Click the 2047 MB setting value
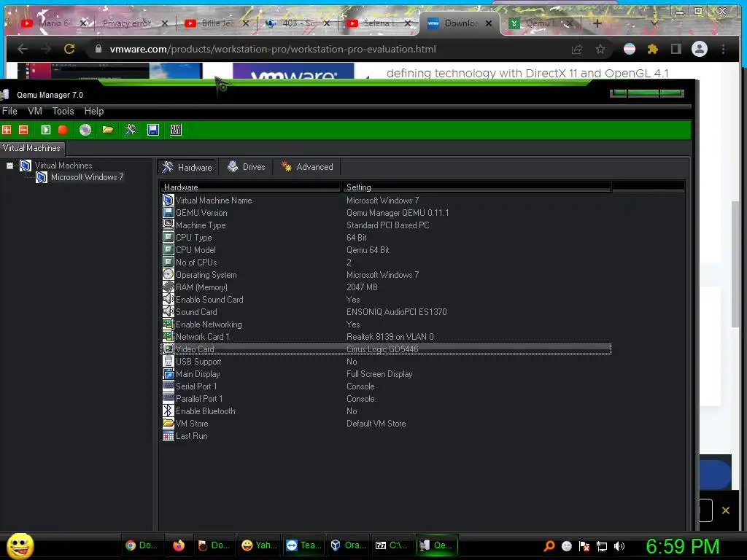 pos(362,287)
